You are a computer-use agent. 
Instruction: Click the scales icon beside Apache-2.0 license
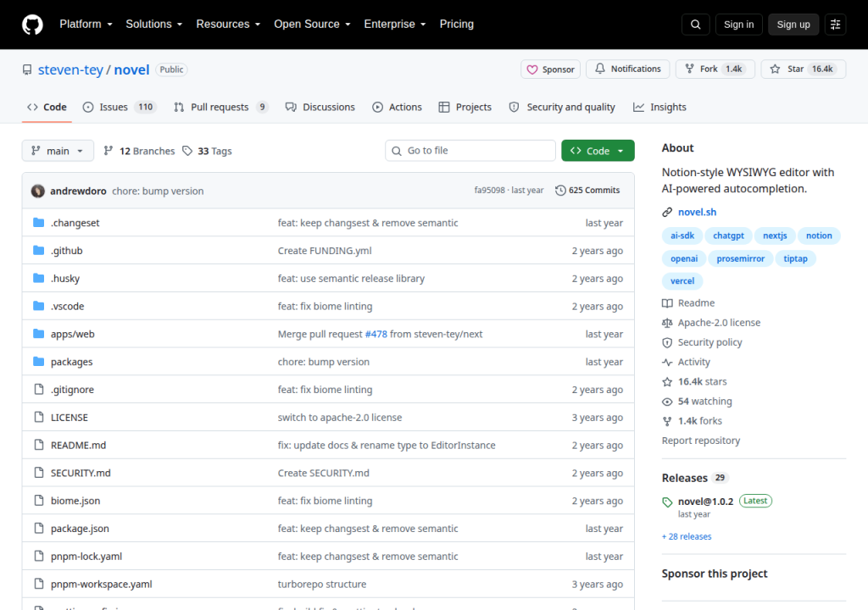[x=667, y=323]
